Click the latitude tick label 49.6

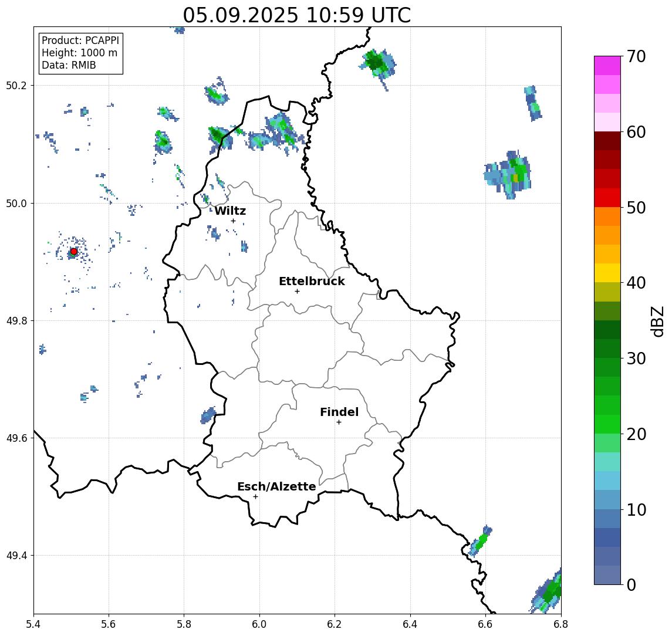16,438
